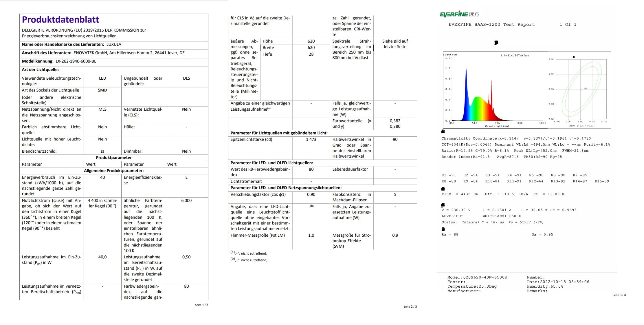Select the "MLS" mains voltage value
The height and width of the screenshot is (325, 644).
pos(102,109)
